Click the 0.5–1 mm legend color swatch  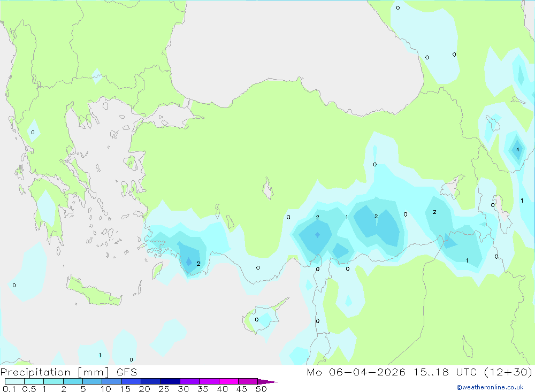click(34, 381)
